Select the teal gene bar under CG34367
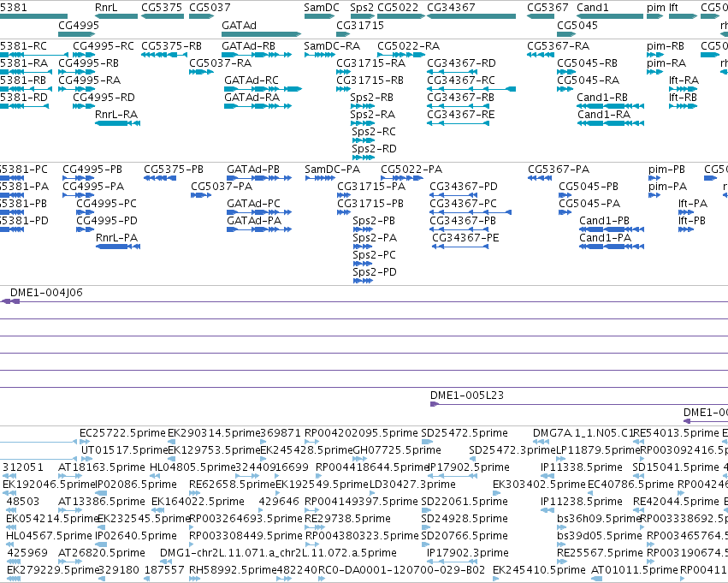 (x=471, y=16)
